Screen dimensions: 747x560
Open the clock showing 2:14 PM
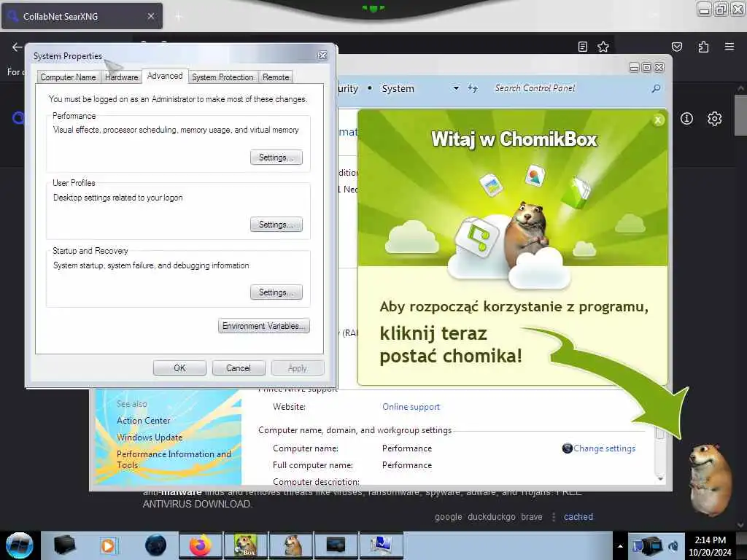click(710, 546)
